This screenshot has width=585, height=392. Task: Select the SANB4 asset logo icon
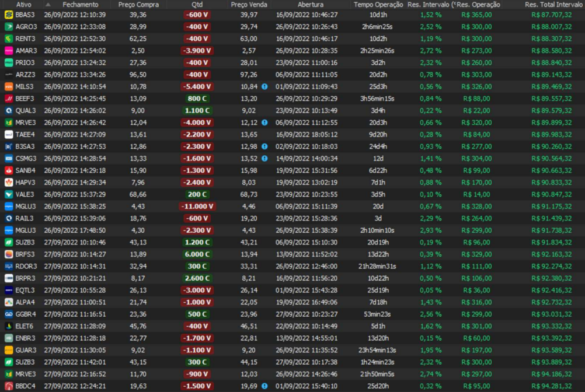(x=9, y=170)
